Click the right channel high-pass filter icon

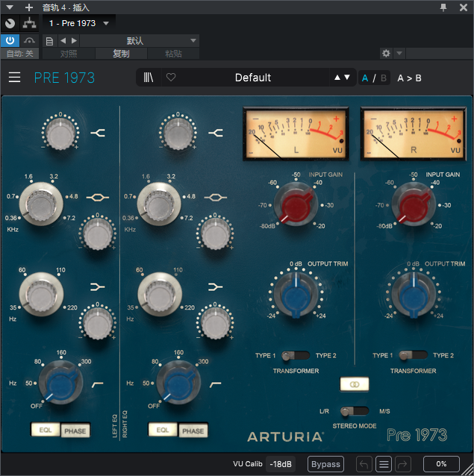(x=215, y=385)
